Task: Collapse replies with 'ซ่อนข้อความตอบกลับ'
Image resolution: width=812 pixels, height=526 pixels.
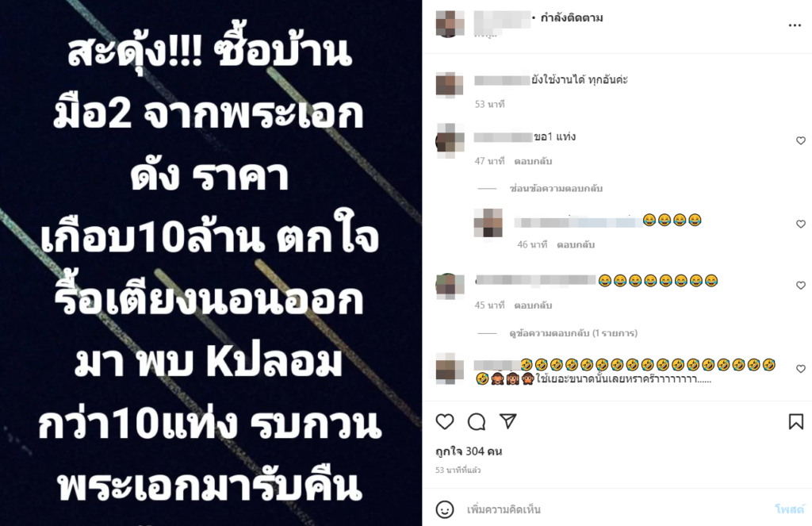Action: tap(556, 188)
